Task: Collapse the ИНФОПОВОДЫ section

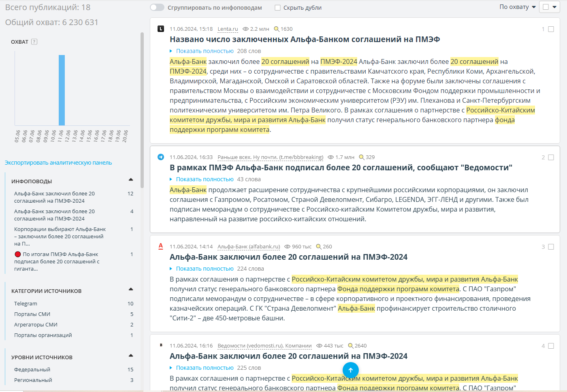Action: coord(131,180)
